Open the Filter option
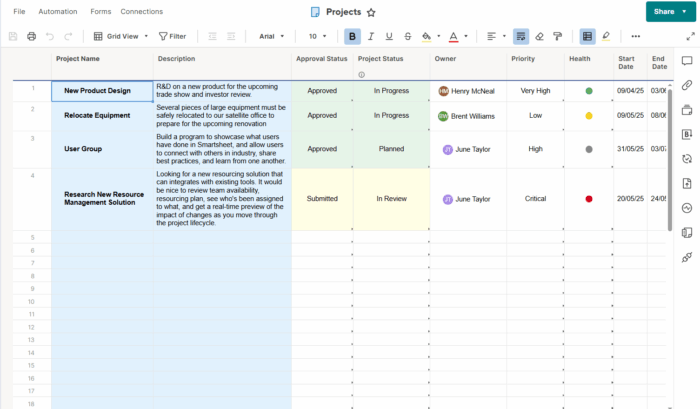The image size is (700, 409). [172, 36]
